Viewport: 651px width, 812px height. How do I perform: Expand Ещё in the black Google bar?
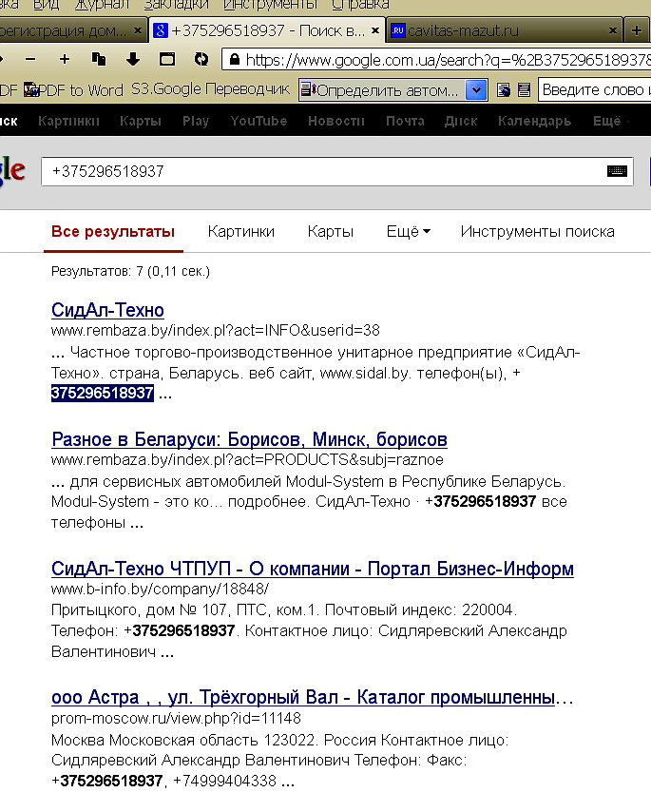tap(611, 121)
